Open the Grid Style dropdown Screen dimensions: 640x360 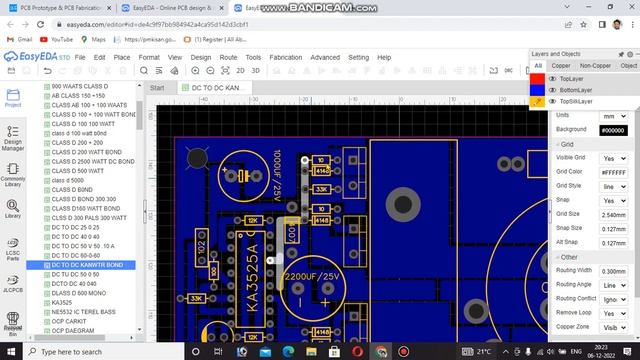[613, 187]
